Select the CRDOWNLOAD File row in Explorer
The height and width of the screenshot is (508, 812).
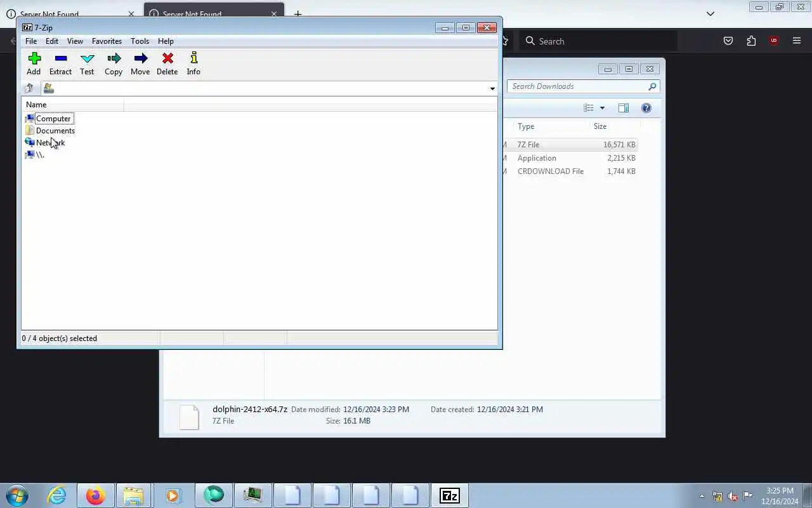pos(551,171)
